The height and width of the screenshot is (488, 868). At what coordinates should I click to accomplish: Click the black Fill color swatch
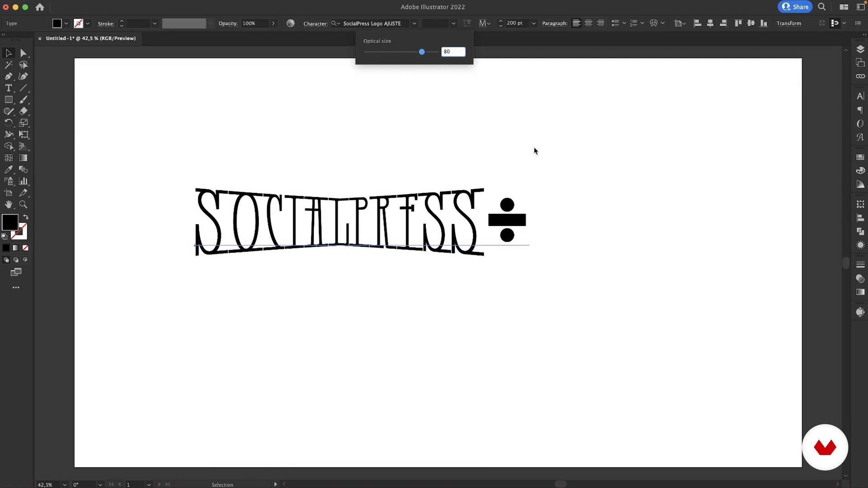click(x=57, y=23)
